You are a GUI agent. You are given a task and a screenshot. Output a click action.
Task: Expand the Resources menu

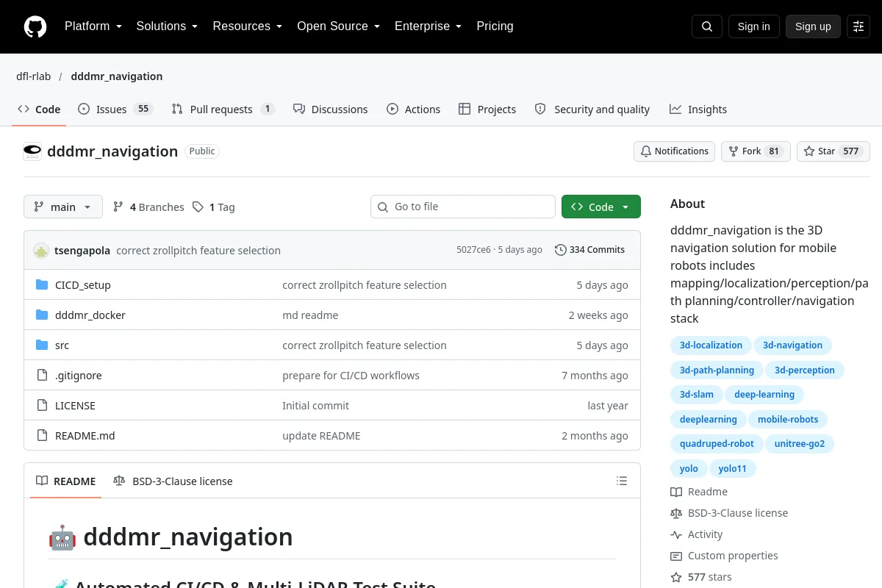(x=248, y=26)
